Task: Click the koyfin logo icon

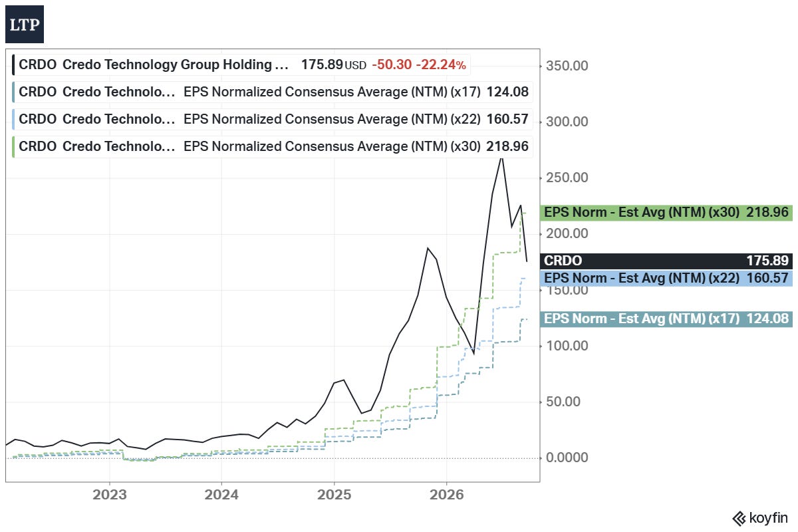Action: [738, 518]
